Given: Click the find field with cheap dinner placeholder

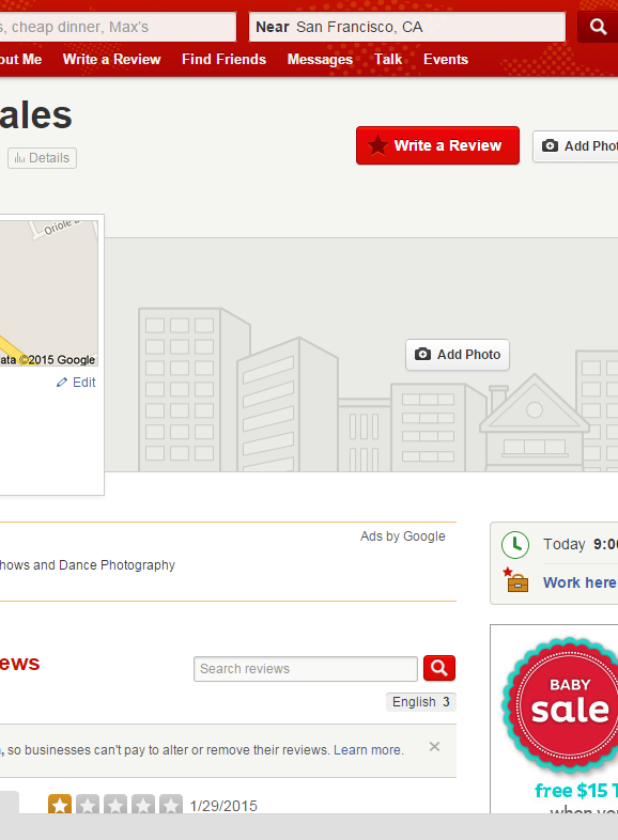Looking at the screenshot, I should point(118,27).
